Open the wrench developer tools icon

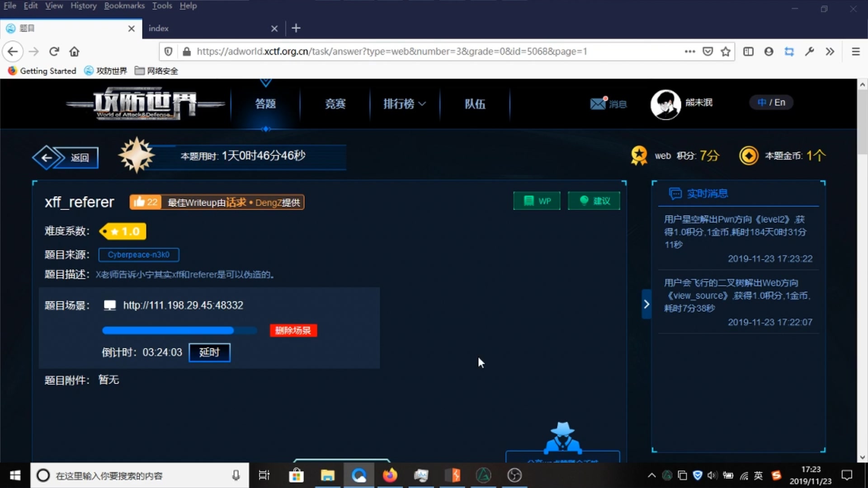[810, 52]
